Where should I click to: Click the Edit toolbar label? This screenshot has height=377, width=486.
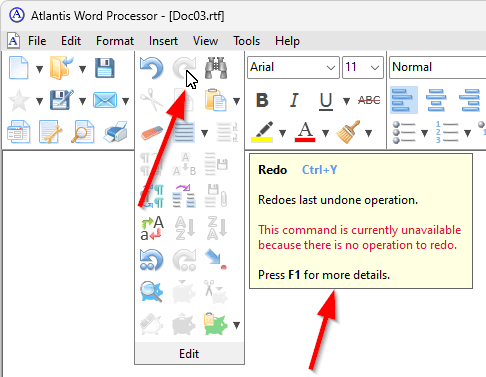[x=189, y=353]
